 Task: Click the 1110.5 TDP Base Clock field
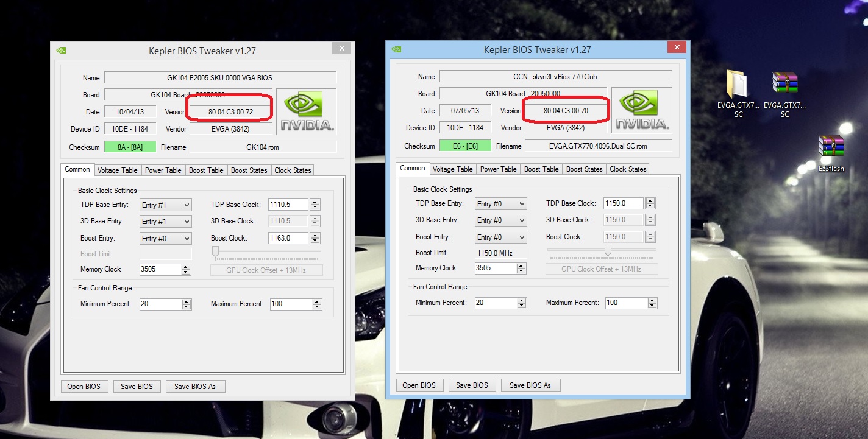[288, 205]
